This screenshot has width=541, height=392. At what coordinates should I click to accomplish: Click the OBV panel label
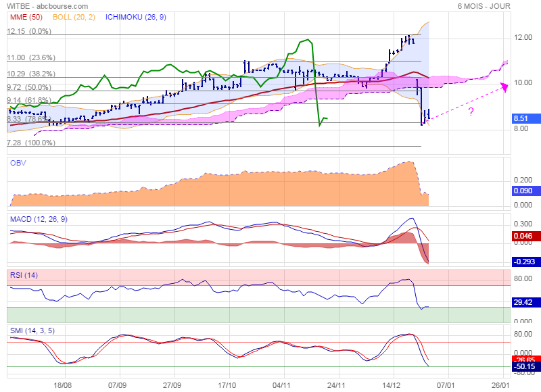(18, 163)
